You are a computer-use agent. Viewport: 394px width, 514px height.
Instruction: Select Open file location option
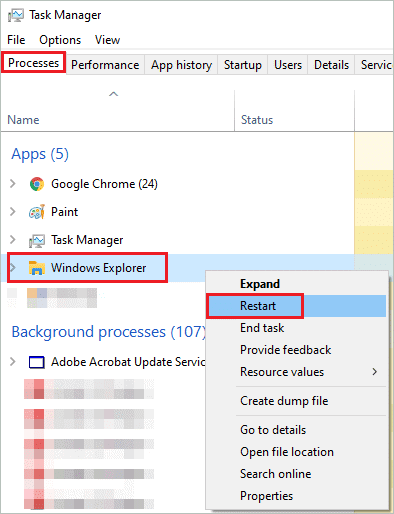pyautogui.click(x=296, y=452)
